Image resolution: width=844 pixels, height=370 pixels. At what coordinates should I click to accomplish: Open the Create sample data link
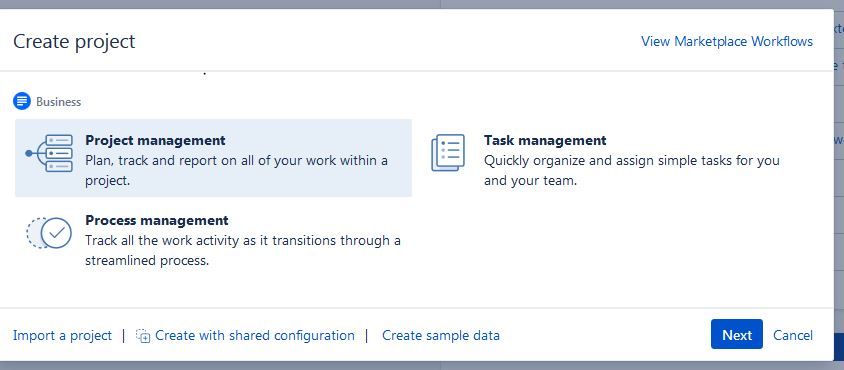(x=441, y=336)
